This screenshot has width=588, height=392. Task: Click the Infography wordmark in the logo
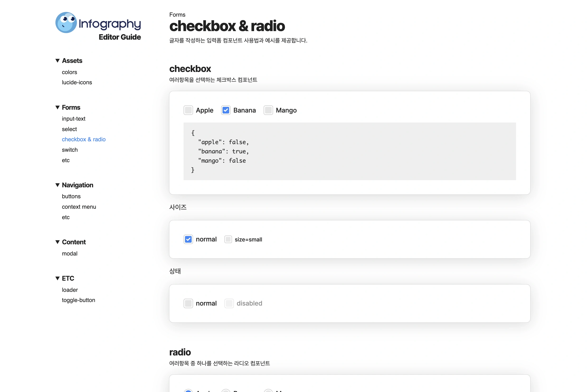pyautogui.click(x=110, y=24)
